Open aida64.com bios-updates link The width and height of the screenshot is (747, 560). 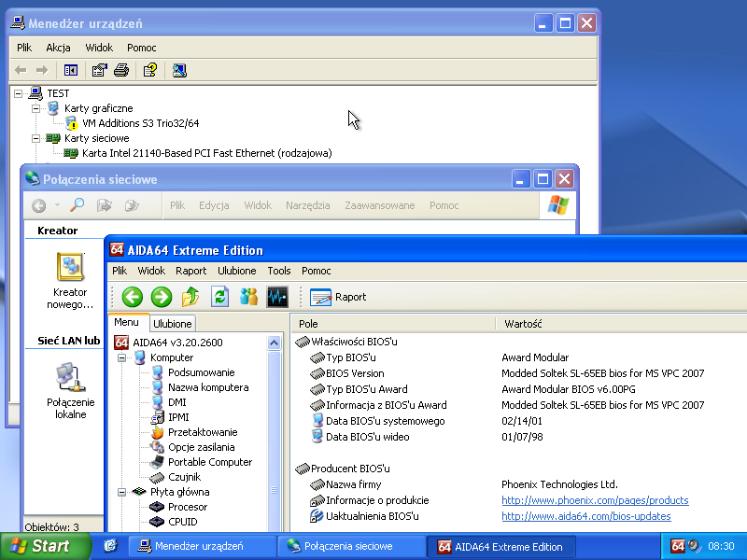pos(586,516)
